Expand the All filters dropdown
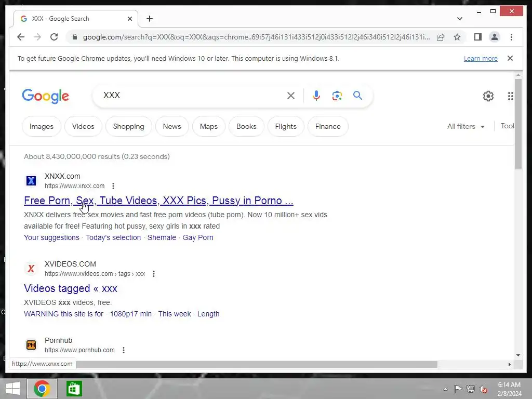The image size is (532, 399). pos(466,126)
